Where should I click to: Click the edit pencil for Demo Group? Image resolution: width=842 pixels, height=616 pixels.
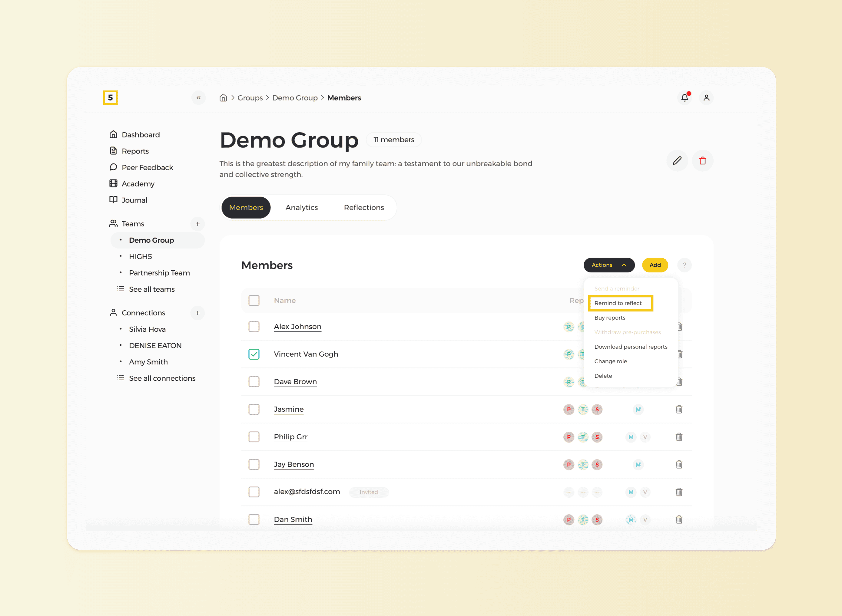coord(677,161)
